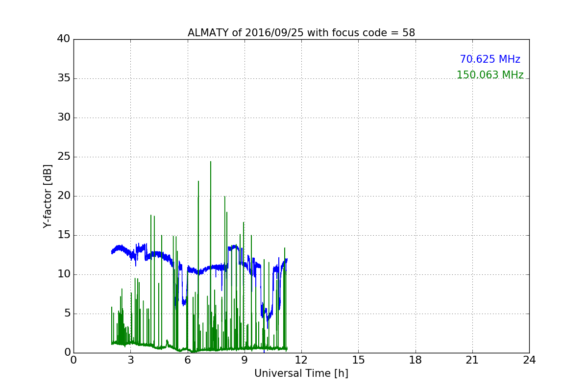Click the y-axis tick label '30'
The image size is (588, 392).
(64, 118)
